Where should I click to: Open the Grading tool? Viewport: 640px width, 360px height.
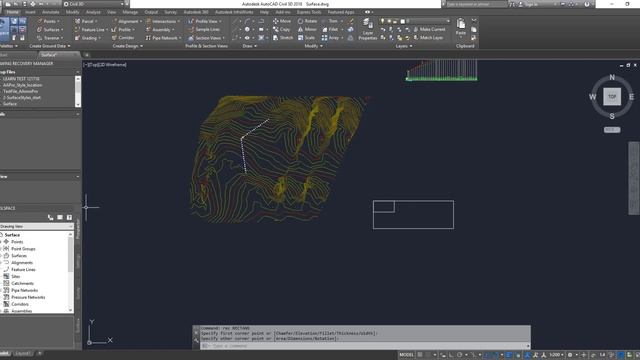(87, 38)
